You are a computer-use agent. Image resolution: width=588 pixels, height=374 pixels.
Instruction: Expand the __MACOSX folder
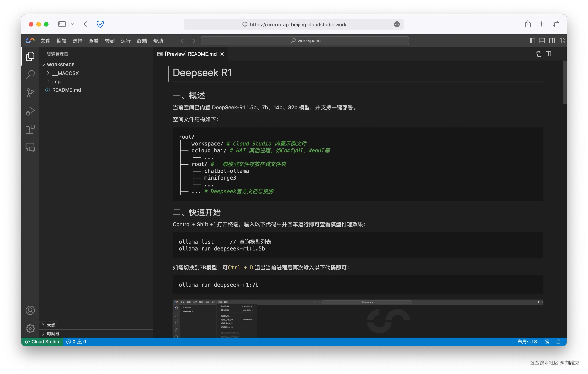click(65, 73)
